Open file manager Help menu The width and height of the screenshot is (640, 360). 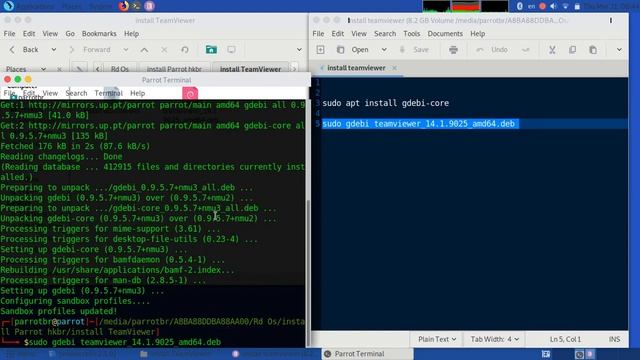pyautogui.click(x=131, y=33)
